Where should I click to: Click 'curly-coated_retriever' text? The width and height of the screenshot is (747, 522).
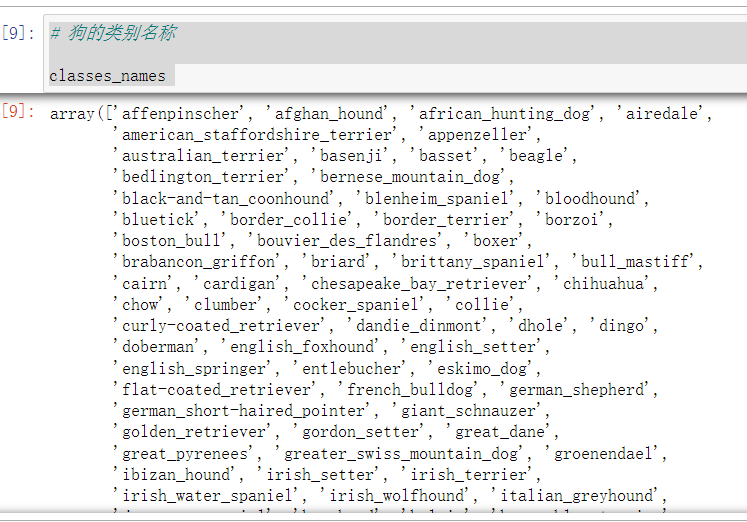pos(221,326)
